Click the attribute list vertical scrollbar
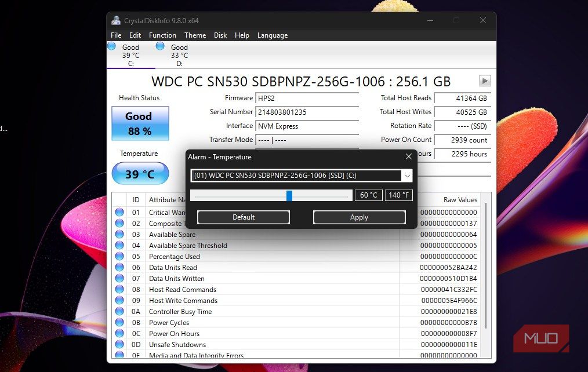 (x=486, y=266)
